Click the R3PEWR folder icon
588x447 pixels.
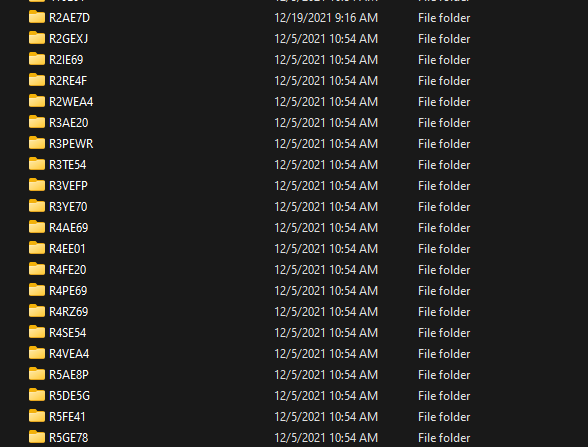pos(37,143)
